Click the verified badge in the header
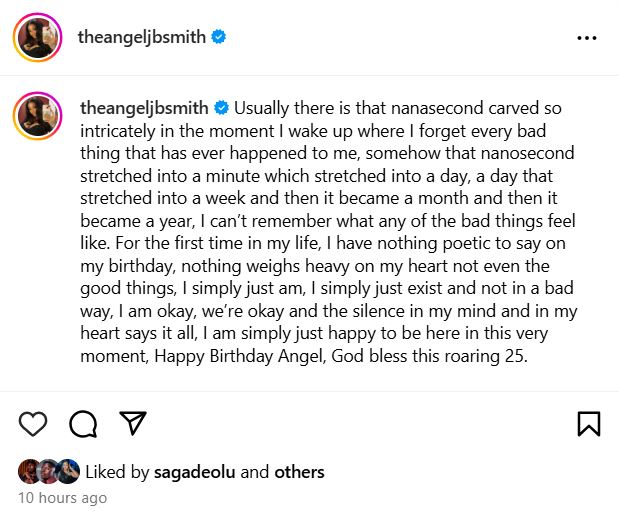Screen dimensions: 619x517 [x=218, y=38]
